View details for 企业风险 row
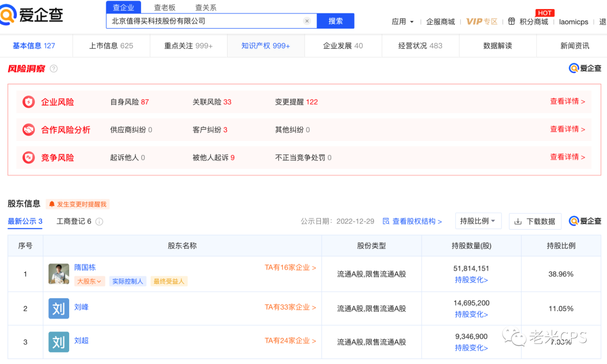Image resolution: width=607 pixels, height=364 pixels. tap(568, 101)
